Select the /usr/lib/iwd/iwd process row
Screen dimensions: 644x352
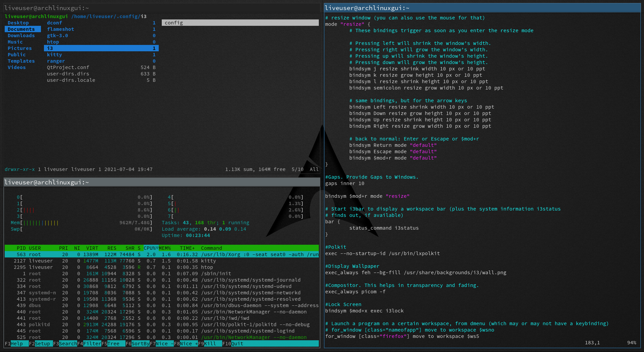(161, 318)
